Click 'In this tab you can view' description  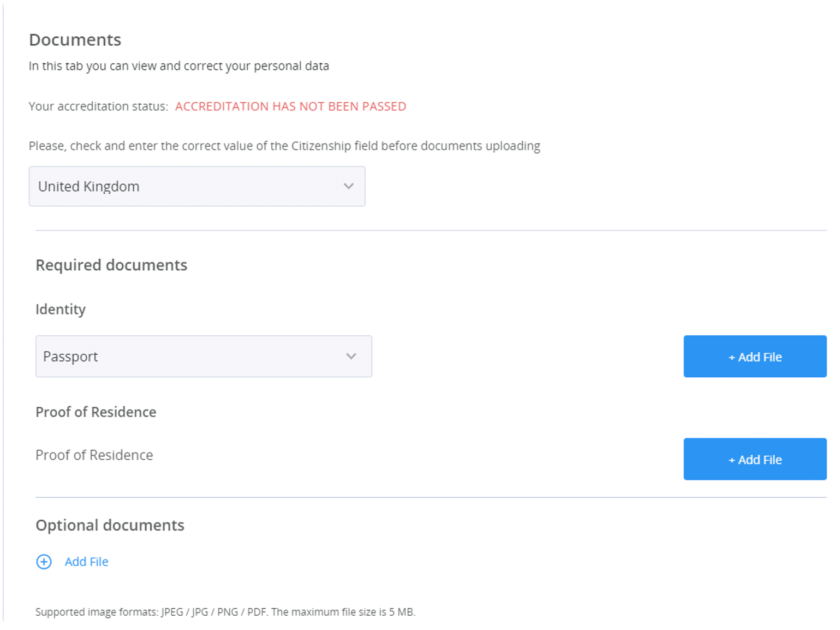pos(179,66)
